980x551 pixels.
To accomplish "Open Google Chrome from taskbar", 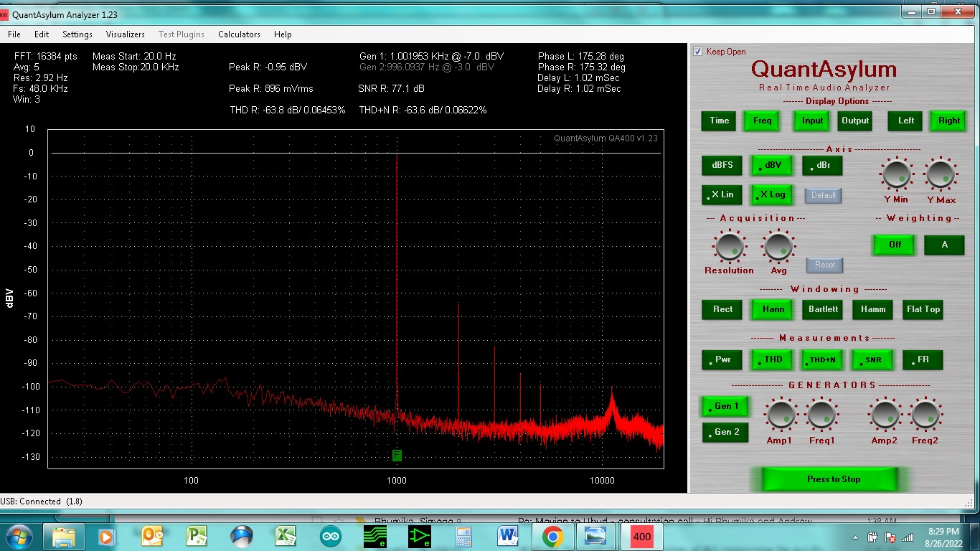I will pos(552,536).
